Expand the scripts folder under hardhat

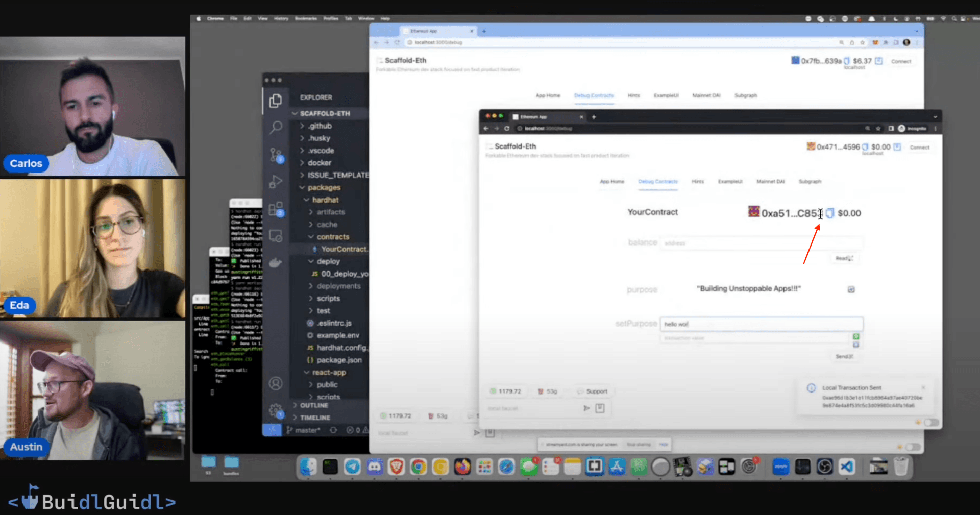(328, 298)
